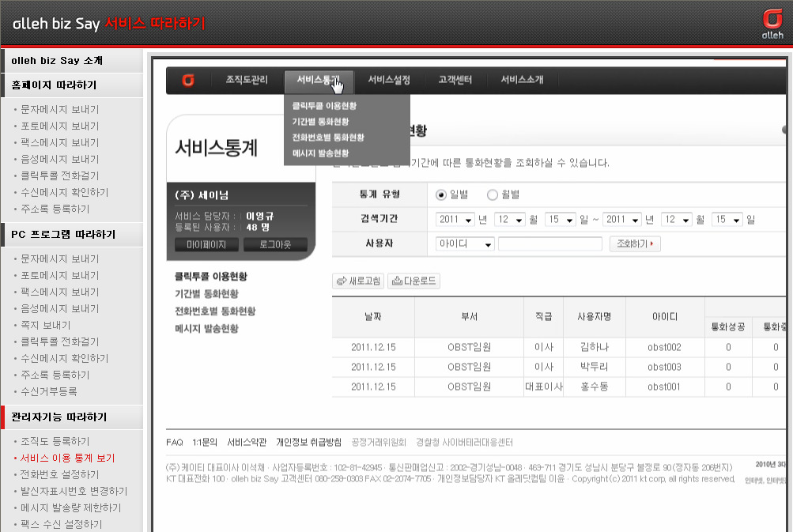This screenshot has width=793, height=532.
Task: Click the 로그아웃 button
Action: click(x=275, y=245)
